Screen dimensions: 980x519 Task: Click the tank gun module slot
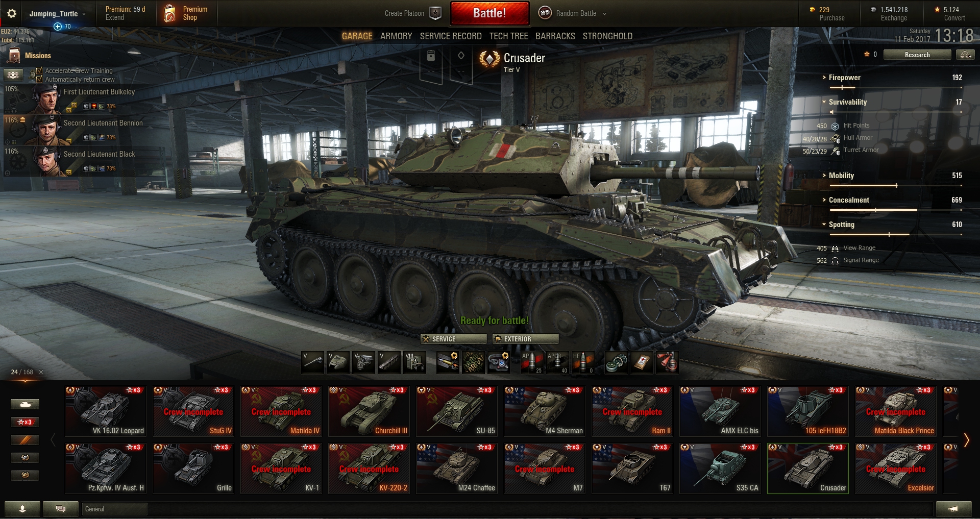point(313,363)
